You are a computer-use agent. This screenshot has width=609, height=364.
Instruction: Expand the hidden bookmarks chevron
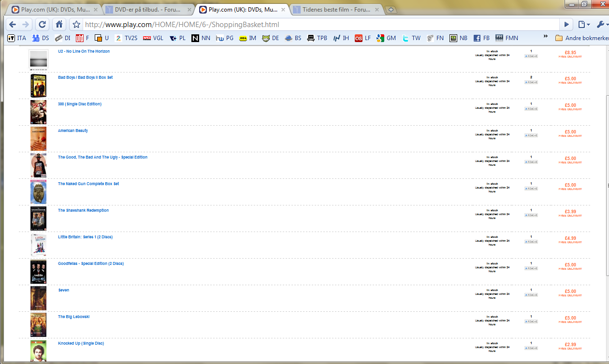coord(546,37)
